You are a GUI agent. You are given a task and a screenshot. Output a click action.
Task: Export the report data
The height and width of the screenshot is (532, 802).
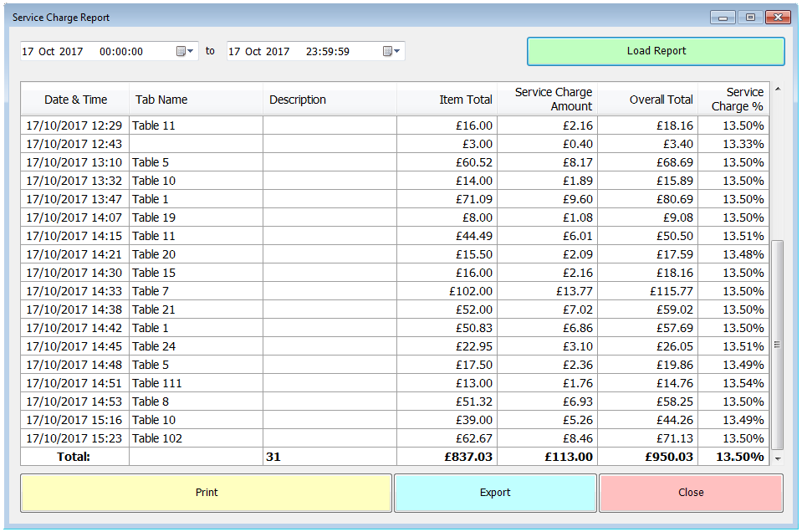coord(495,493)
